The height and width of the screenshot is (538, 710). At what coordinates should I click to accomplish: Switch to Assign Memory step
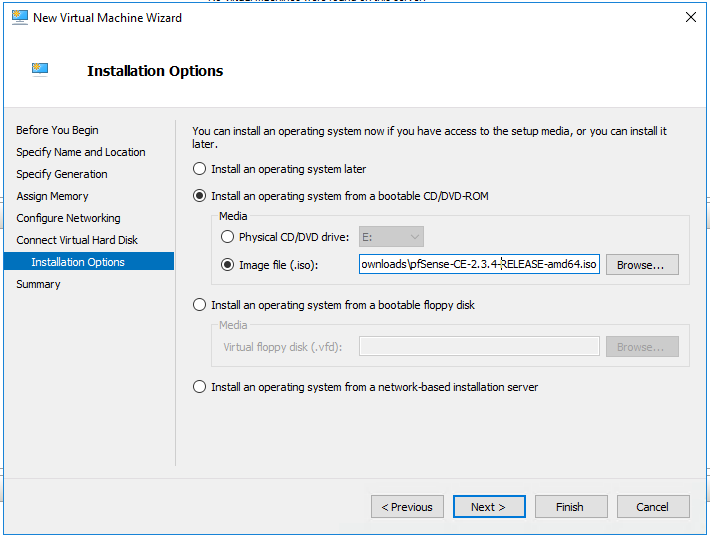pos(52,196)
